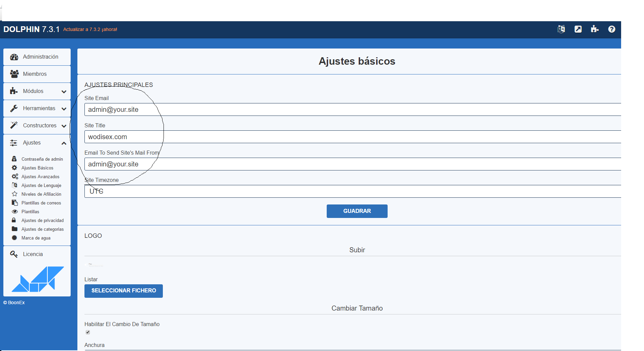
Task: Select Contraseña de admin submenu entry
Action: point(42,159)
